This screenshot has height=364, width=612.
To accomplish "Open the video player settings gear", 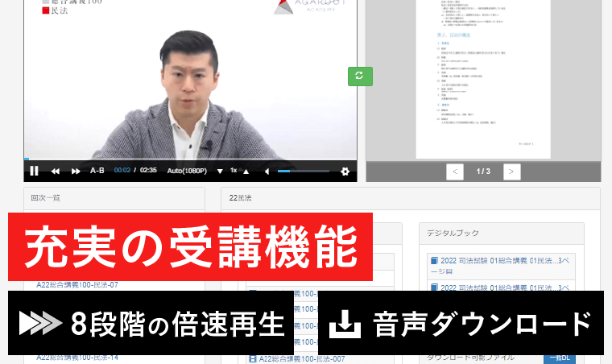I will click(345, 171).
